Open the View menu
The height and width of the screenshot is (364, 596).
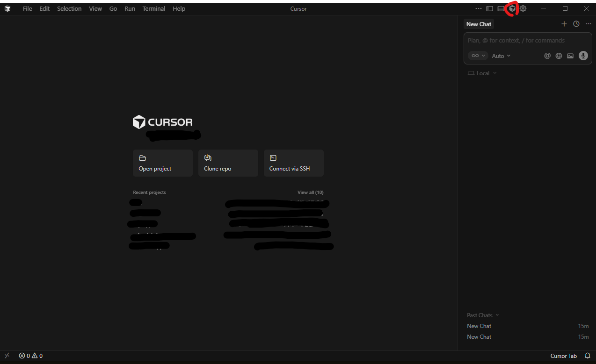pos(95,8)
